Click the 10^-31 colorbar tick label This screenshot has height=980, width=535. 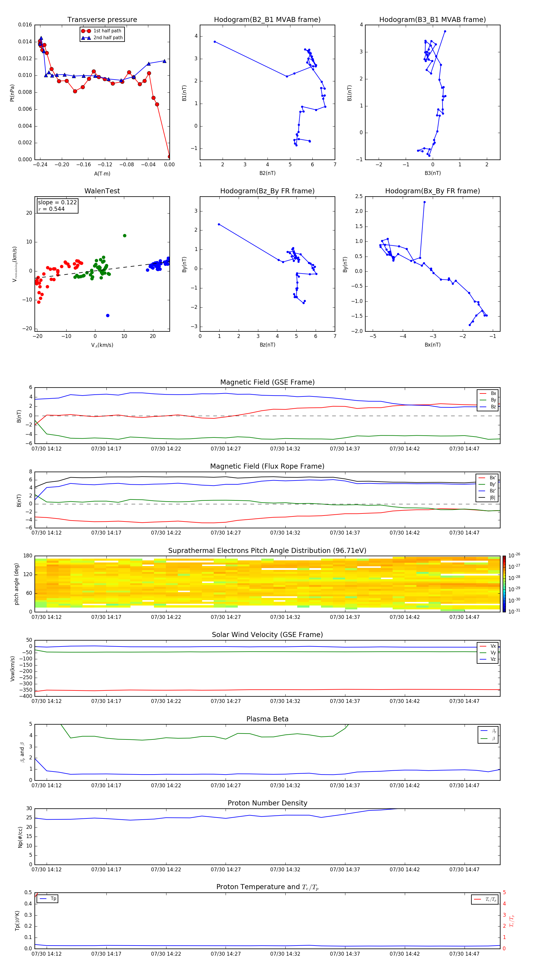[514, 611]
